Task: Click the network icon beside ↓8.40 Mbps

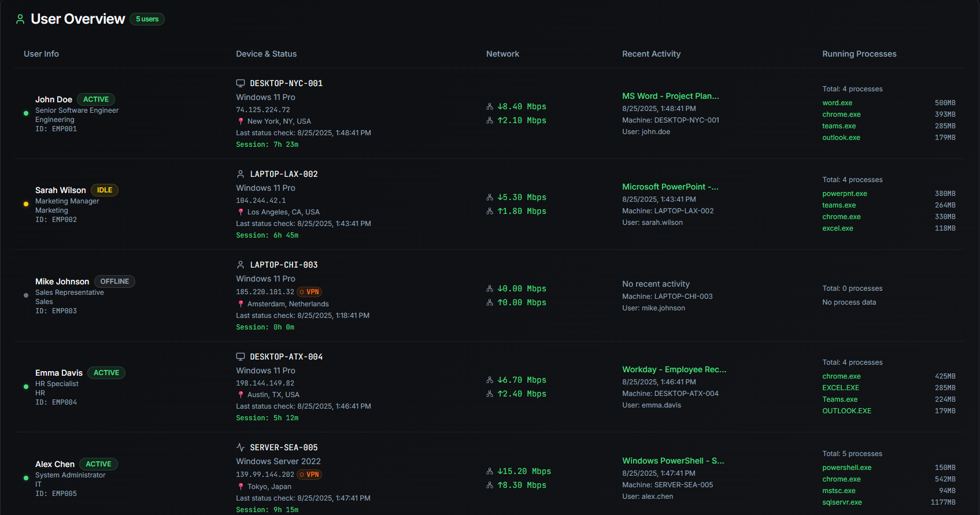Action: (x=490, y=107)
